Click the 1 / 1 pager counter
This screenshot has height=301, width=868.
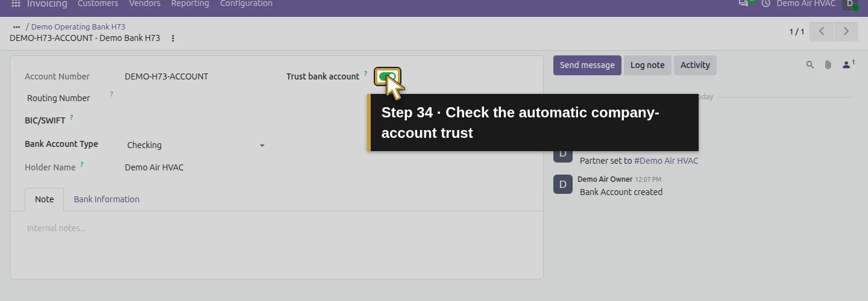pyautogui.click(x=797, y=32)
